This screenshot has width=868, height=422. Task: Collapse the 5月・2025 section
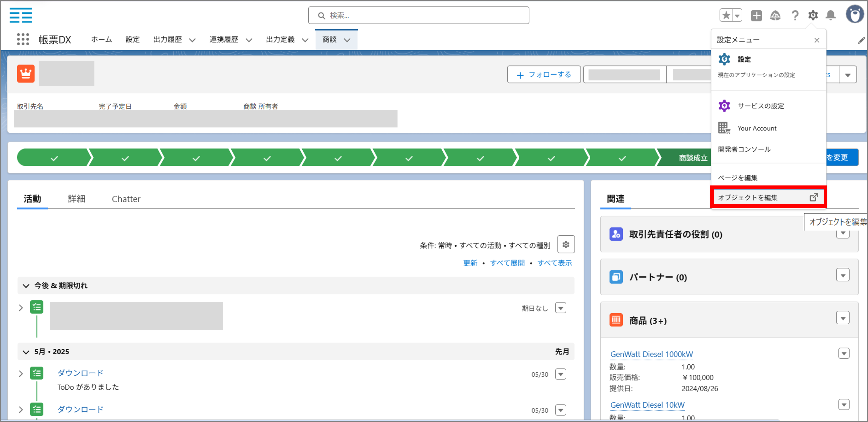click(26, 352)
